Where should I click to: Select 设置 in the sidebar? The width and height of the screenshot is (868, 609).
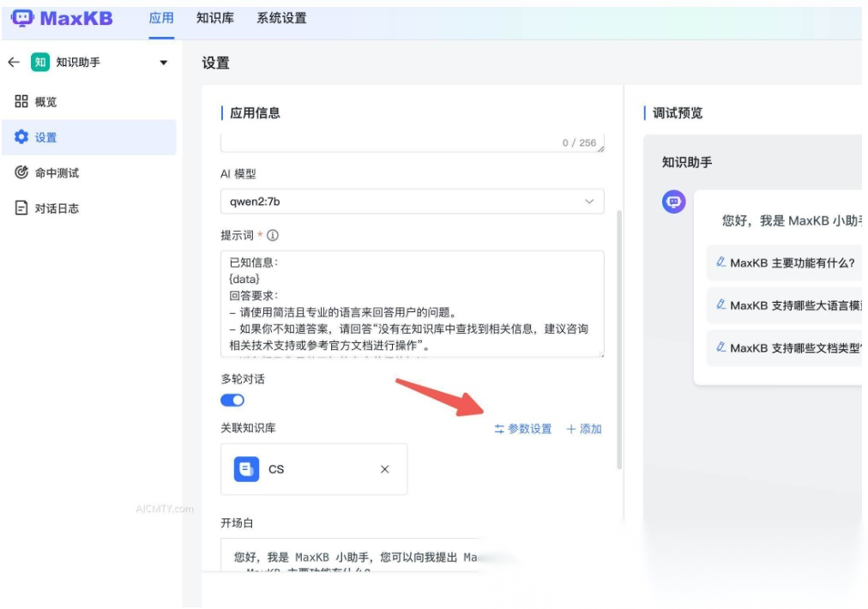pyautogui.click(x=89, y=137)
